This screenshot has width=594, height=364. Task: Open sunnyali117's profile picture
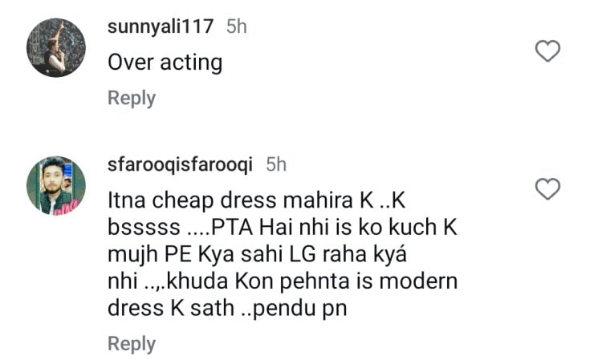(x=55, y=46)
